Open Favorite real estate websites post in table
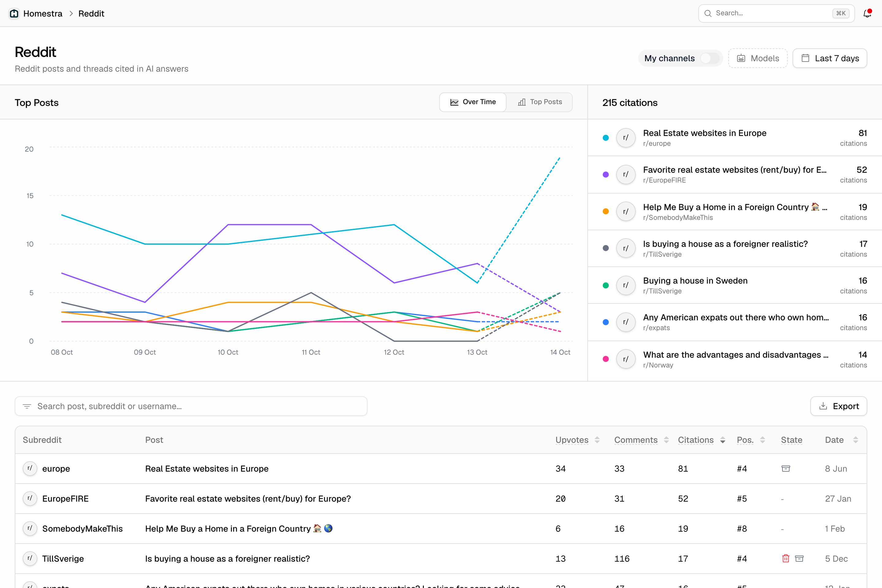 (x=248, y=498)
